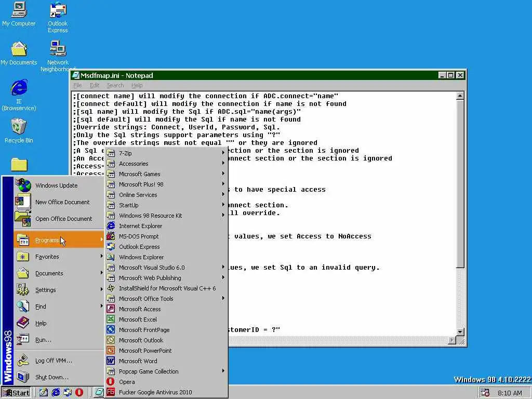The image size is (532, 399).
Task: Launch Microsoft Word from Programs menu
Action: pos(166,361)
